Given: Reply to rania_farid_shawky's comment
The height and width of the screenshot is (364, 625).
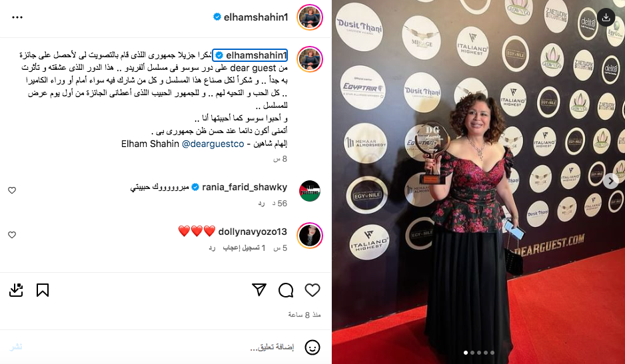Looking at the screenshot, I should (261, 204).
